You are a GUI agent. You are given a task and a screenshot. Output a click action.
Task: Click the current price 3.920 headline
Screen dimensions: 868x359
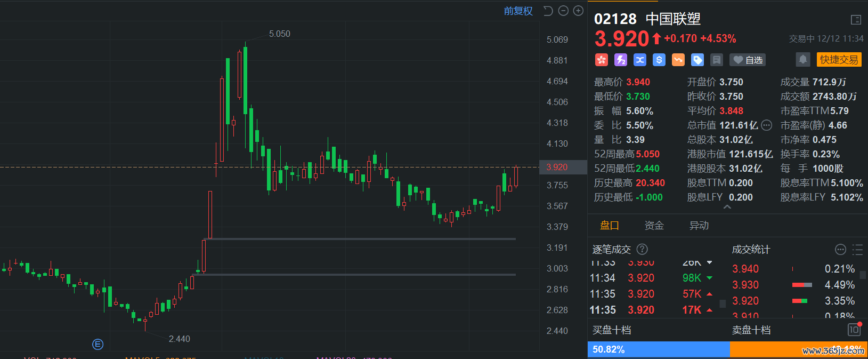click(622, 38)
